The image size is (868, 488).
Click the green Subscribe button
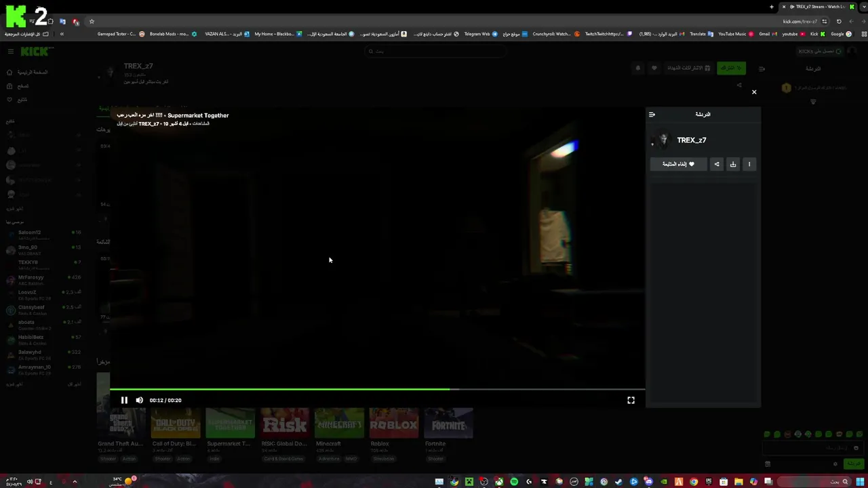click(x=731, y=68)
